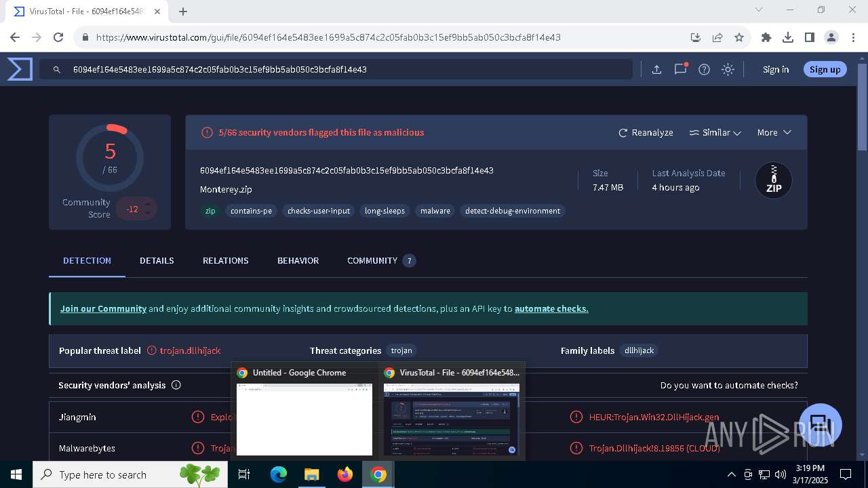Open the help question mark icon
Screen dimensions: 868x488
tap(704, 69)
